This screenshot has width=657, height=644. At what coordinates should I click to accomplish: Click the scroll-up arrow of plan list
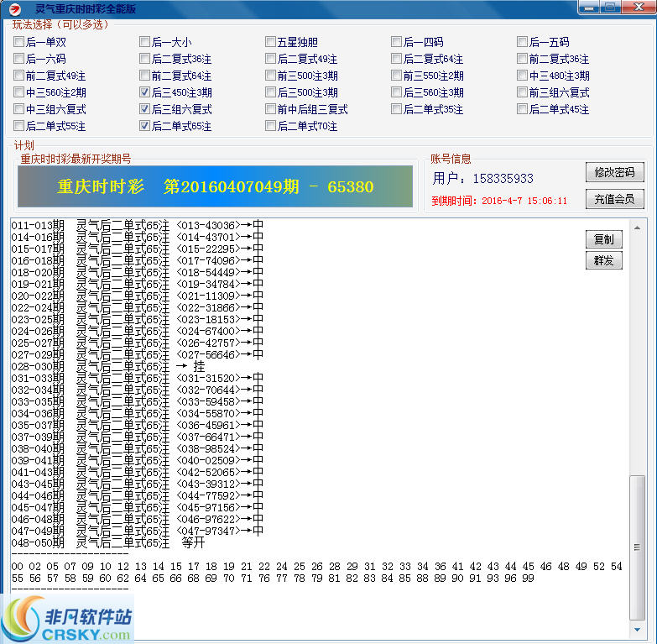click(637, 228)
